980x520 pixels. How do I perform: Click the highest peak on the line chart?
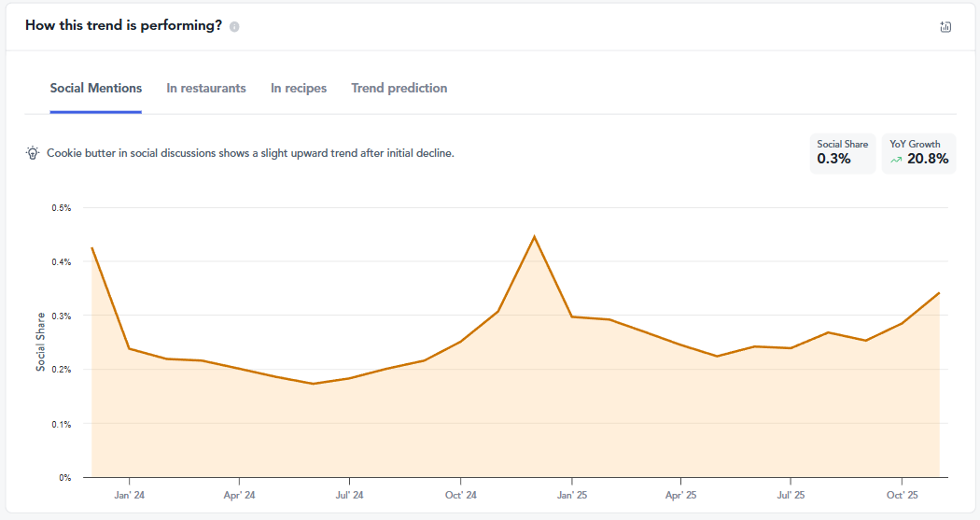[x=534, y=236]
